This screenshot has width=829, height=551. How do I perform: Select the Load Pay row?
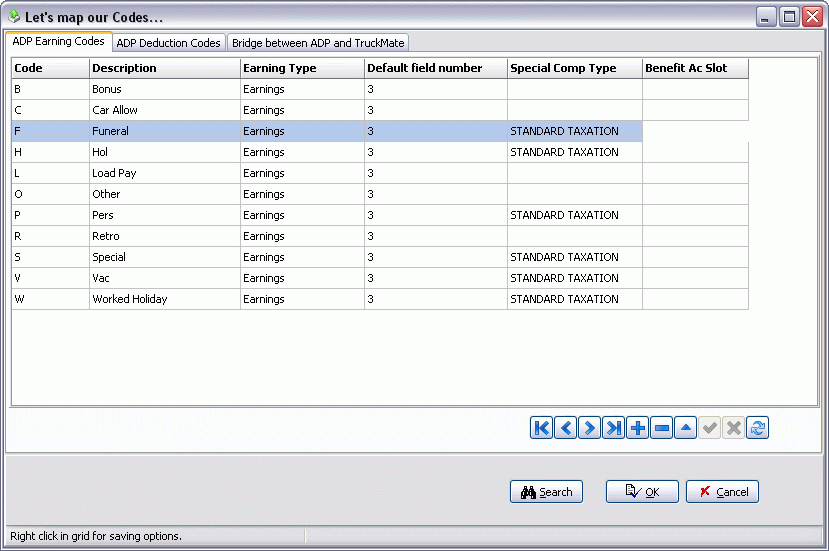pos(380,173)
